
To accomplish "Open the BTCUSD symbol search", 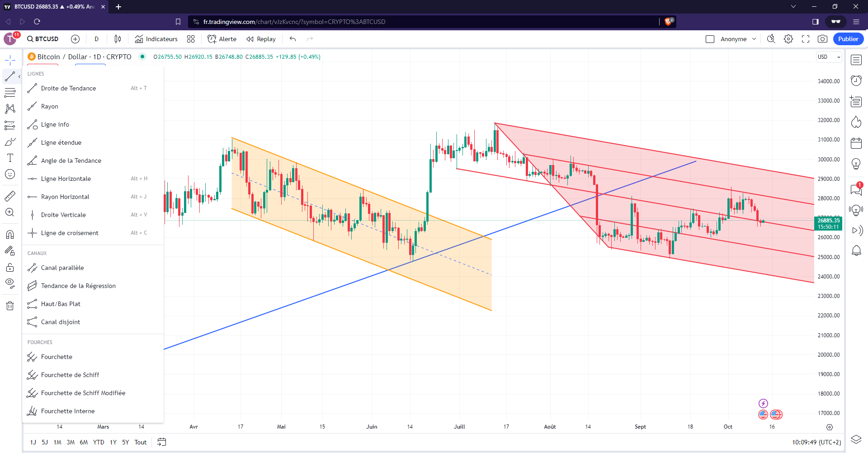I will point(43,39).
